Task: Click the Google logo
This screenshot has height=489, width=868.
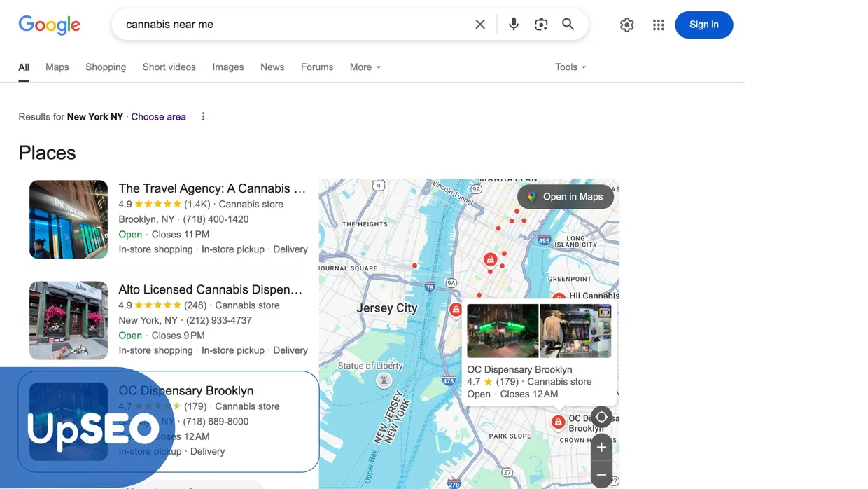Action: coord(49,25)
